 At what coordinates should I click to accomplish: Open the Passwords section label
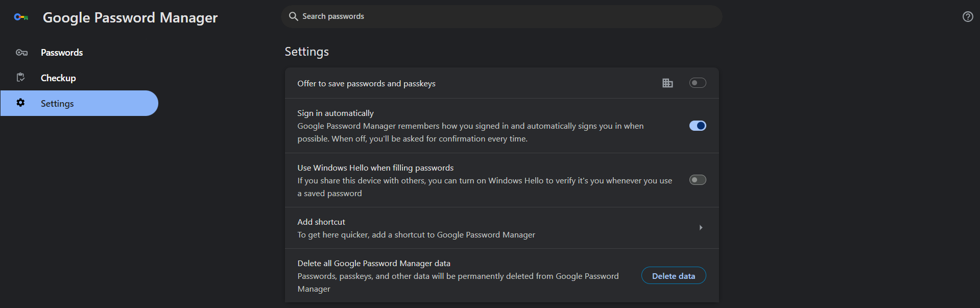(62, 53)
